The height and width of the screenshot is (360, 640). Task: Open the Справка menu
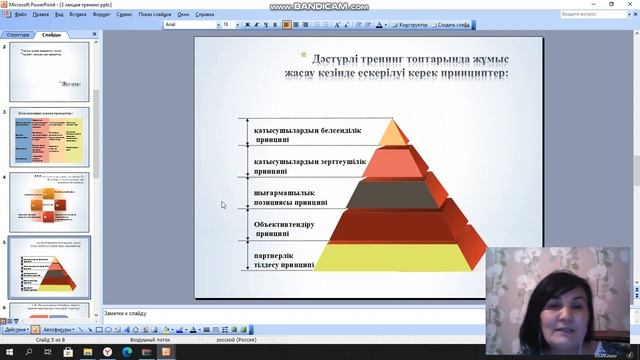pos(204,14)
